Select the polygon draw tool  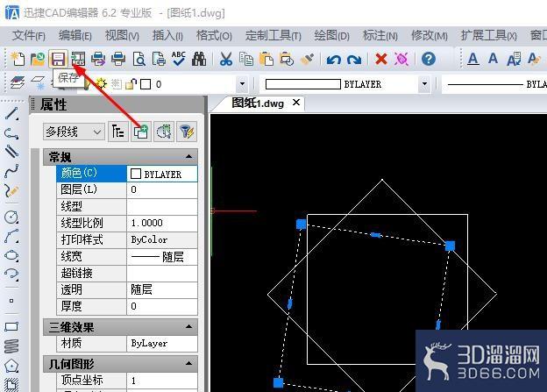tap(11, 366)
